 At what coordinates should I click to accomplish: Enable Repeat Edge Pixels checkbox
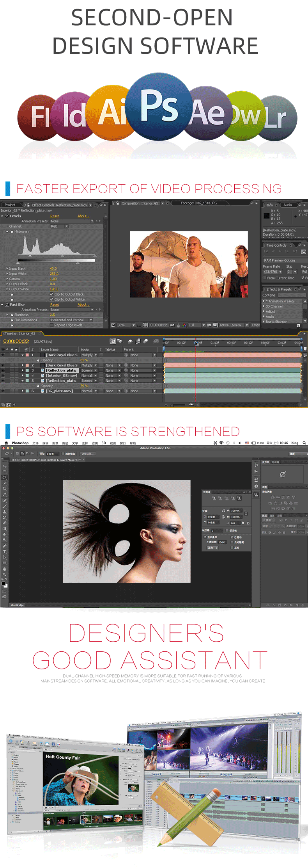point(51,325)
